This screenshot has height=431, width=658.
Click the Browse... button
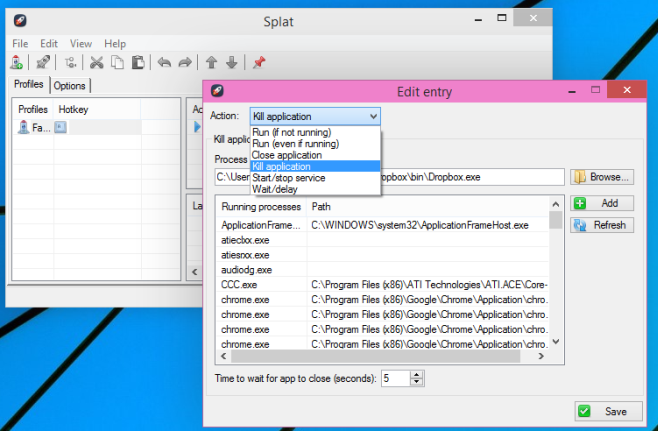(x=602, y=177)
